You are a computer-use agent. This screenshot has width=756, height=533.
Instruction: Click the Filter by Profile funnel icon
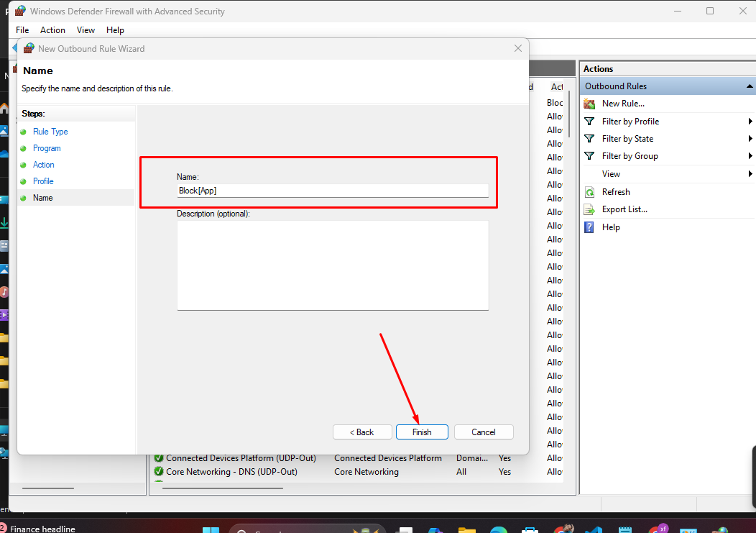[589, 122]
